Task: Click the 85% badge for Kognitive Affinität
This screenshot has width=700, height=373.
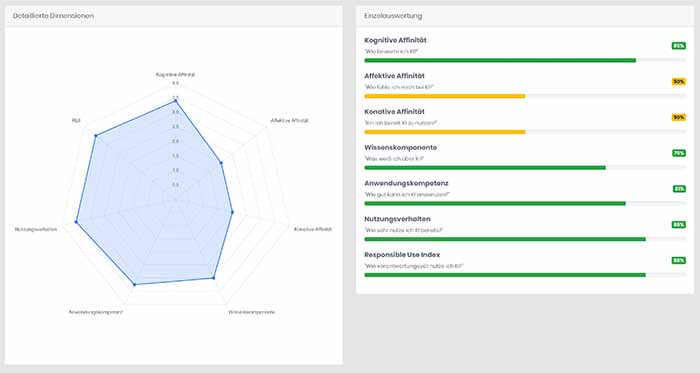Action: [x=679, y=46]
